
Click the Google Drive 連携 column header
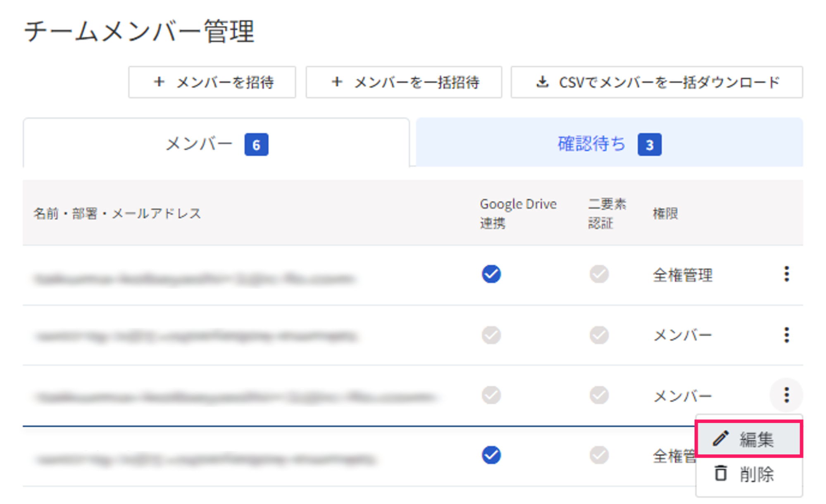pos(518,213)
